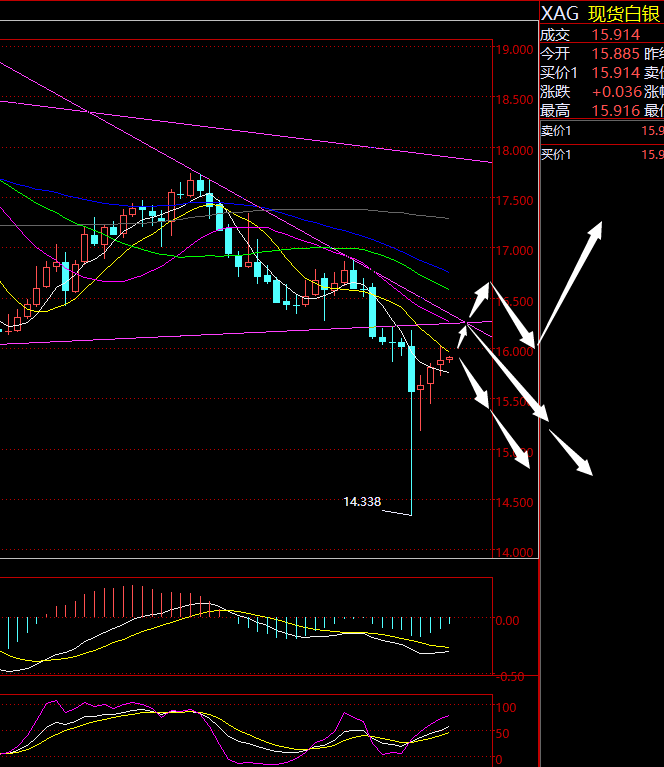This screenshot has height=767, width=664.
Task: Click the 19.000 price axis label
Action: point(514,50)
